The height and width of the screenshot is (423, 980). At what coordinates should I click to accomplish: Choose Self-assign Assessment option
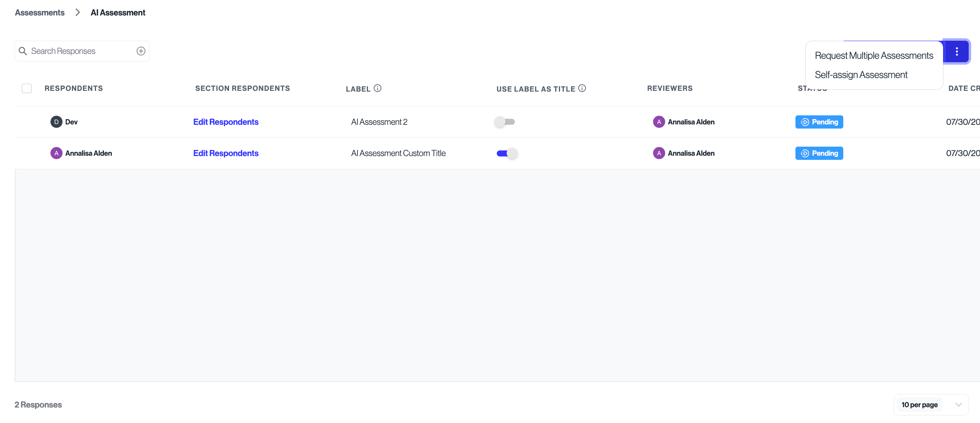point(861,75)
